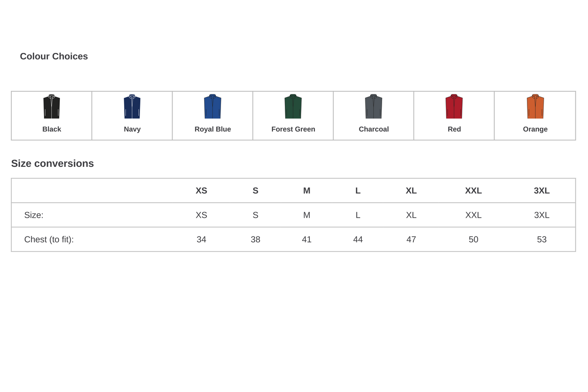Choose the Royal Blue vest icon

[212, 107]
